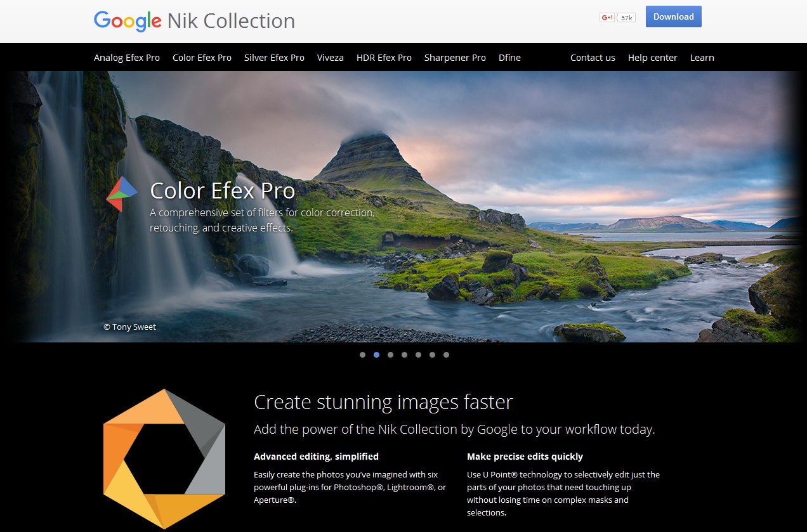Click the Color Efex Pro banner title
The width and height of the screenshot is (807, 532).
coord(223,191)
